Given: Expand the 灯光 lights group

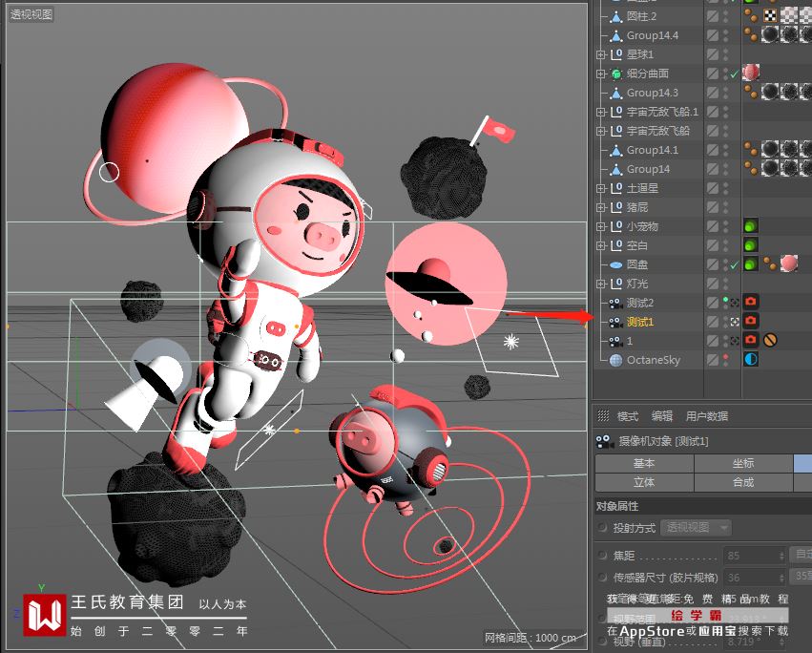Looking at the screenshot, I should 601,284.
